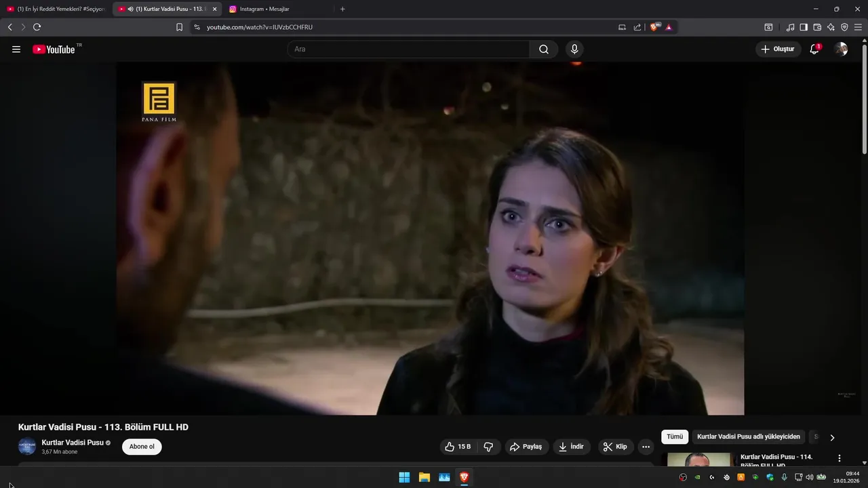Open the Brave Rewards triangle icon
Screen dimensions: 868x488
click(x=669, y=27)
